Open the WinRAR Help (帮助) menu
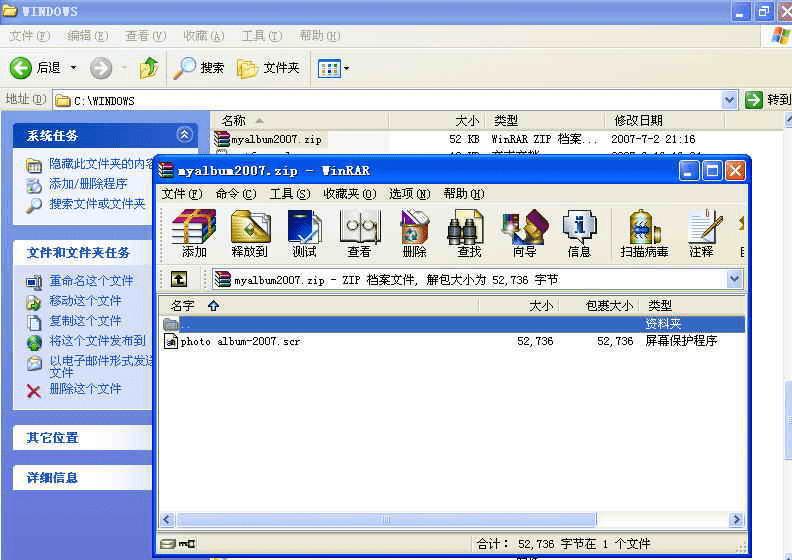Viewport: 792px width, 560px height. tap(464, 194)
